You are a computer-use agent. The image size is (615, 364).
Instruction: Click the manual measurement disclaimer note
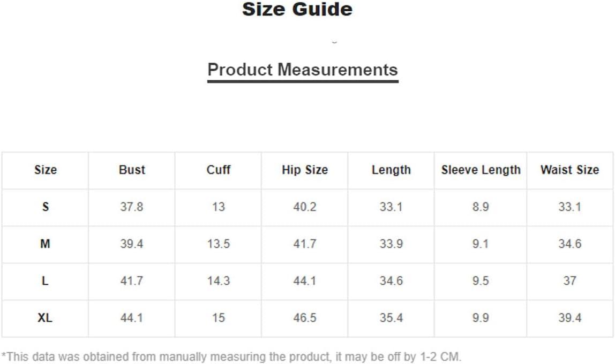point(231,357)
